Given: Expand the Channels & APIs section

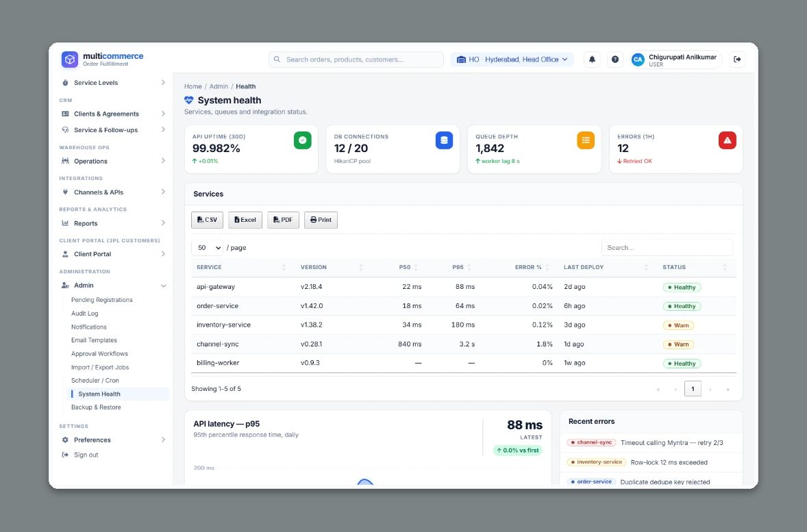Looking at the screenshot, I should [113, 192].
